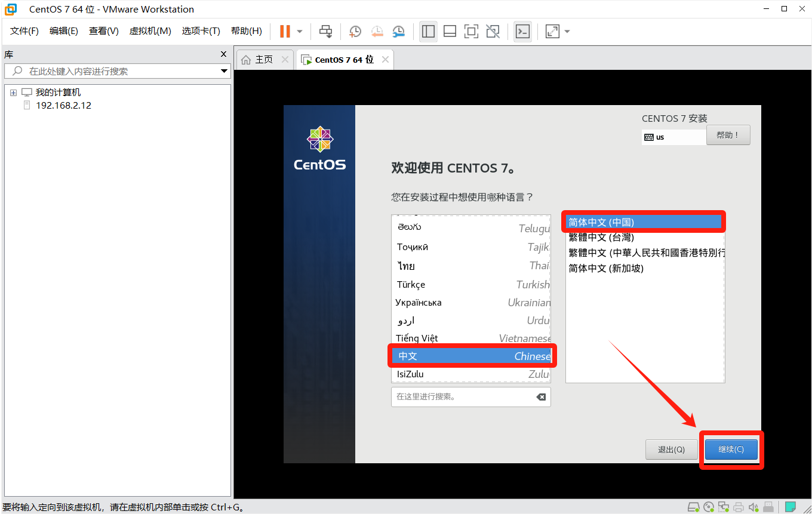Click the CD/DVD drive status icon

[708, 507]
